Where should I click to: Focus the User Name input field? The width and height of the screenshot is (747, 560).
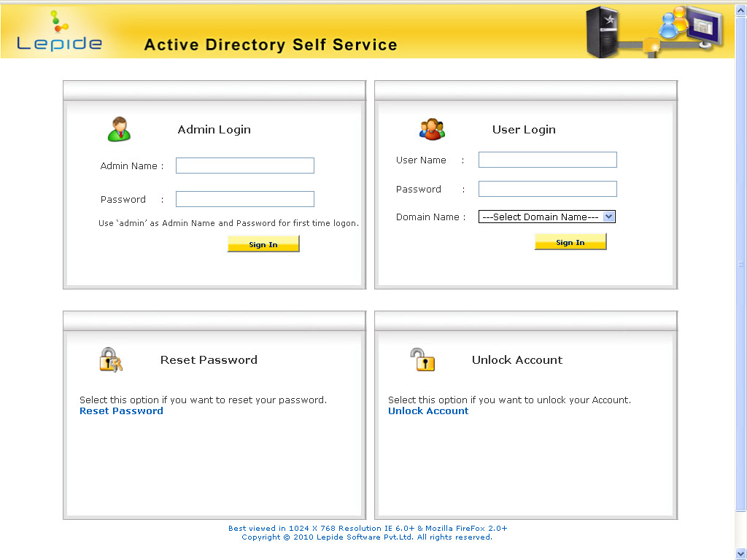point(547,160)
